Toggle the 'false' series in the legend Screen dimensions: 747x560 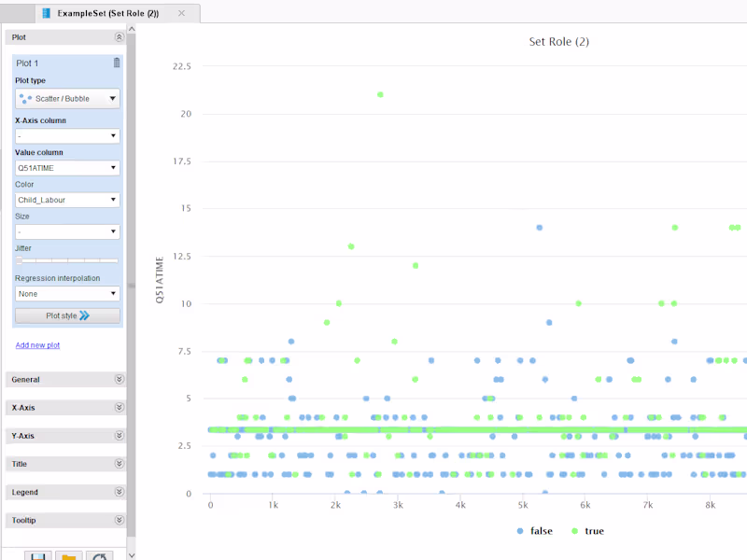535,531
